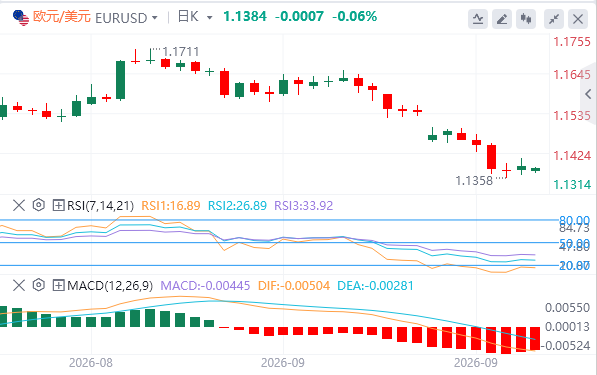The image size is (597, 375).
Task: Open the line chart type icon
Action: click(x=478, y=18)
